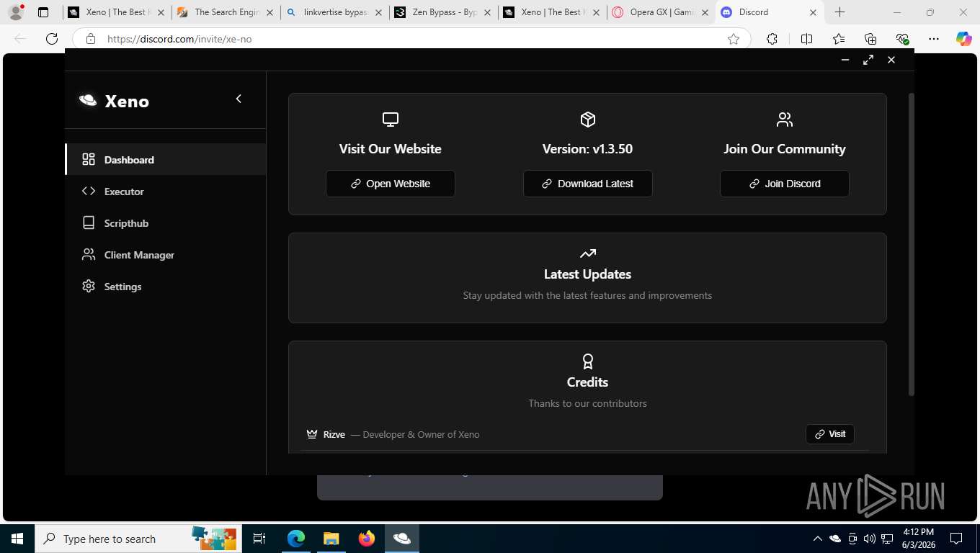Click the Version: v1.3.50 text

point(588,149)
